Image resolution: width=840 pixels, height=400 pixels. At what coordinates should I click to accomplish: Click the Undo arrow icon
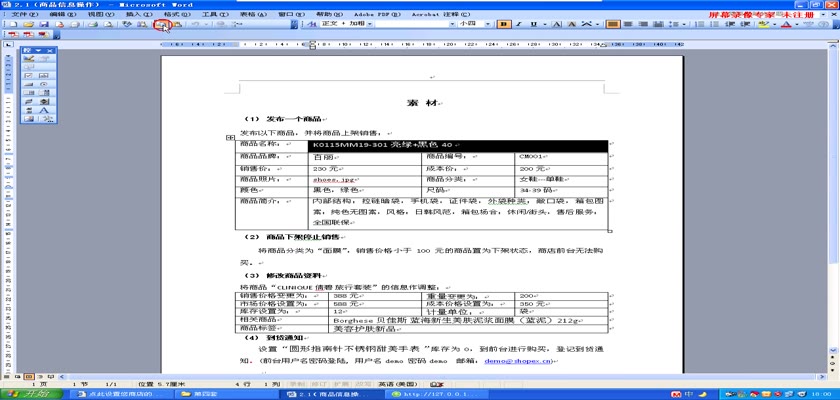pyautogui.click(x=196, y=24)
